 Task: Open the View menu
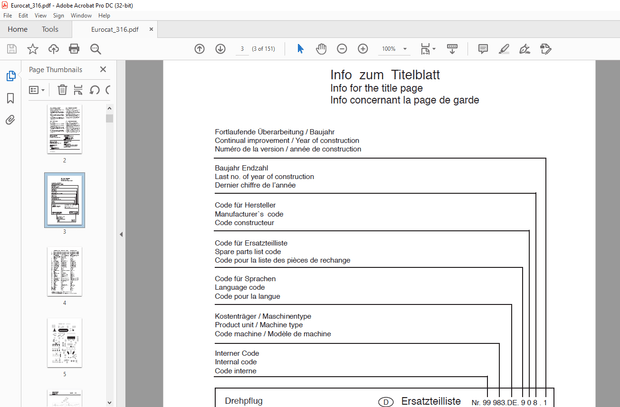click(40, 15)
